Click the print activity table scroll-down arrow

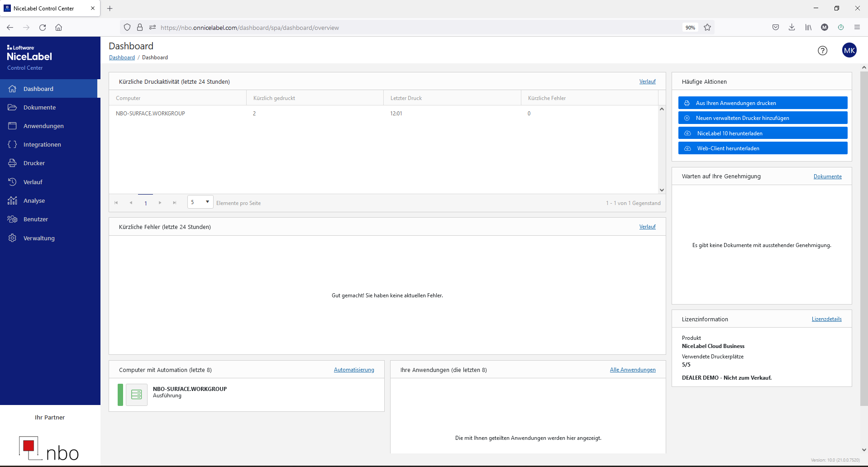pyautogui.click(x=662, y=190)
